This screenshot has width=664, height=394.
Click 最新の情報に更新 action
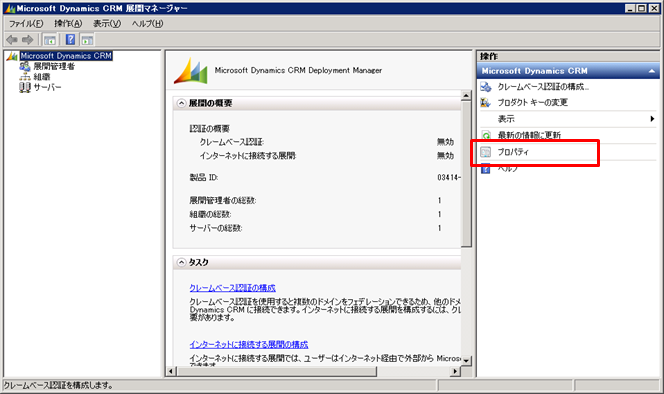(529, 136)
